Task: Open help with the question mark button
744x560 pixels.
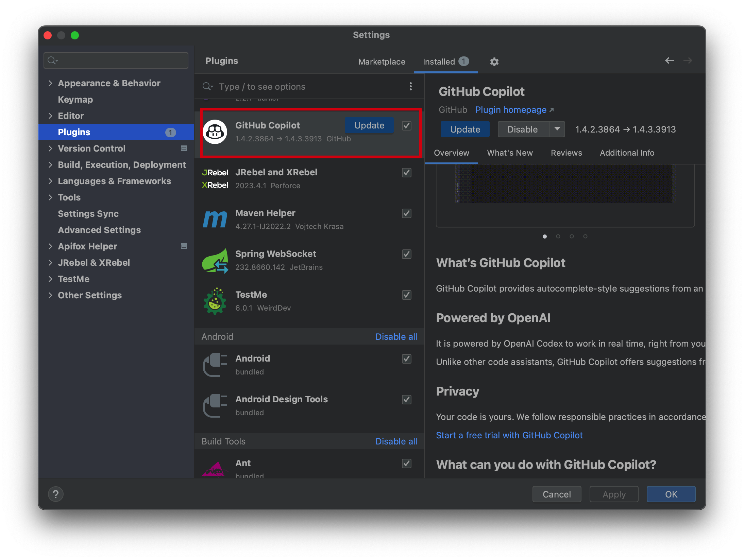Action: tap(56, 494)
